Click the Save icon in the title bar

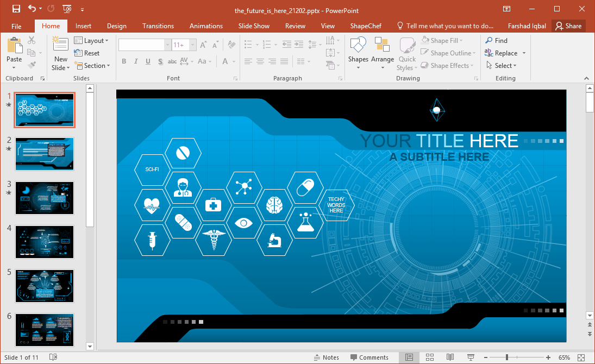(x=16, y=9)
